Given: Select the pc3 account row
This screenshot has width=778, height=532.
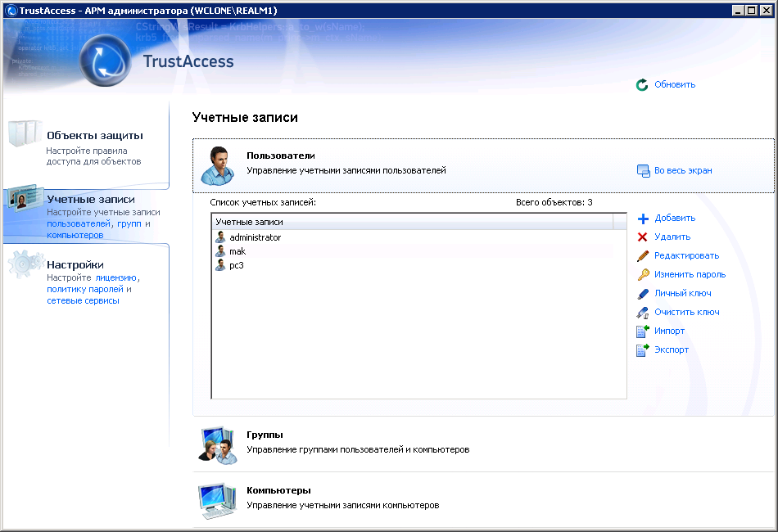Looking at the screenshot, I should pyautogui.click(x=414, y=265).
